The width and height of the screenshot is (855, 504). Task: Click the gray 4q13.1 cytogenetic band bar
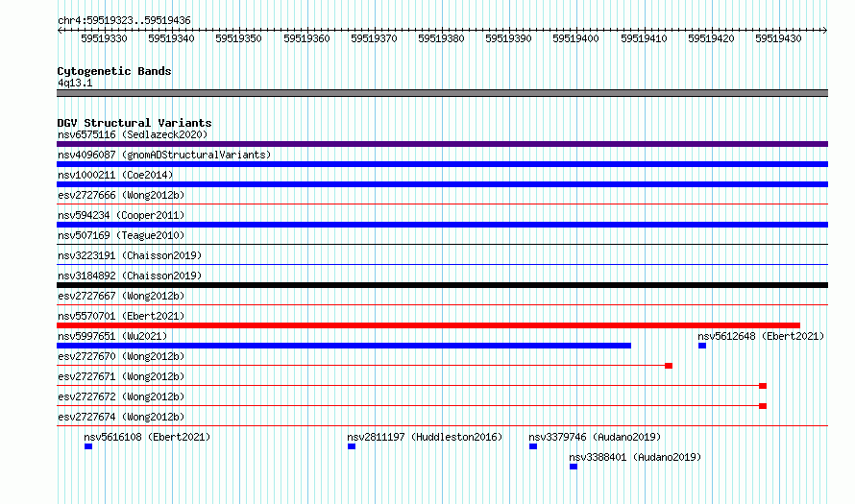pos(442,93)
